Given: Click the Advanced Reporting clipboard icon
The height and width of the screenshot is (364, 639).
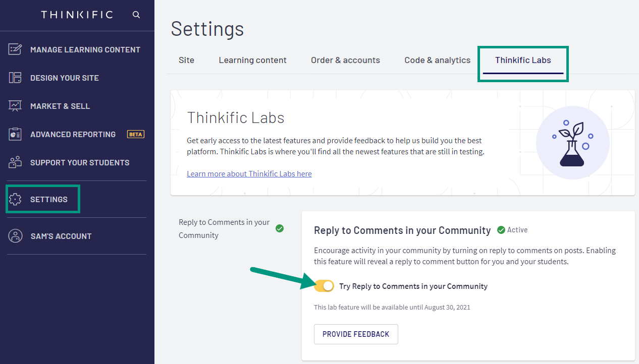Looking at the screenshot, I should click(15, 134).
